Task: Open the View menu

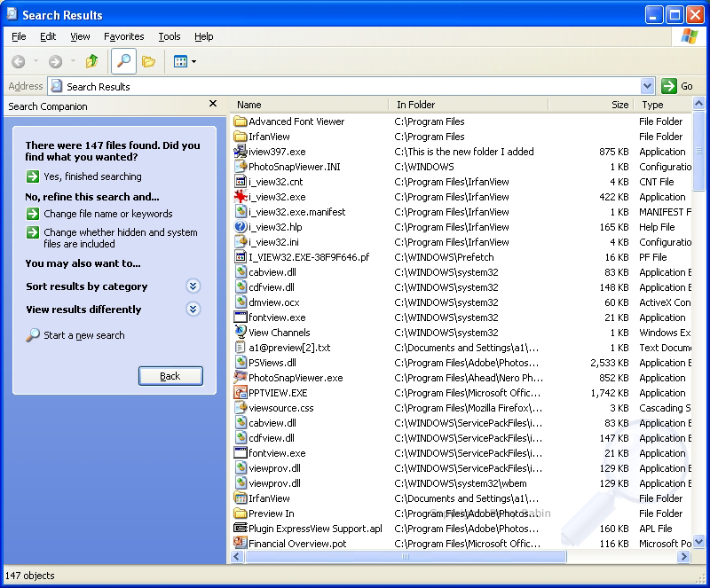Action: tap(80, 36)
